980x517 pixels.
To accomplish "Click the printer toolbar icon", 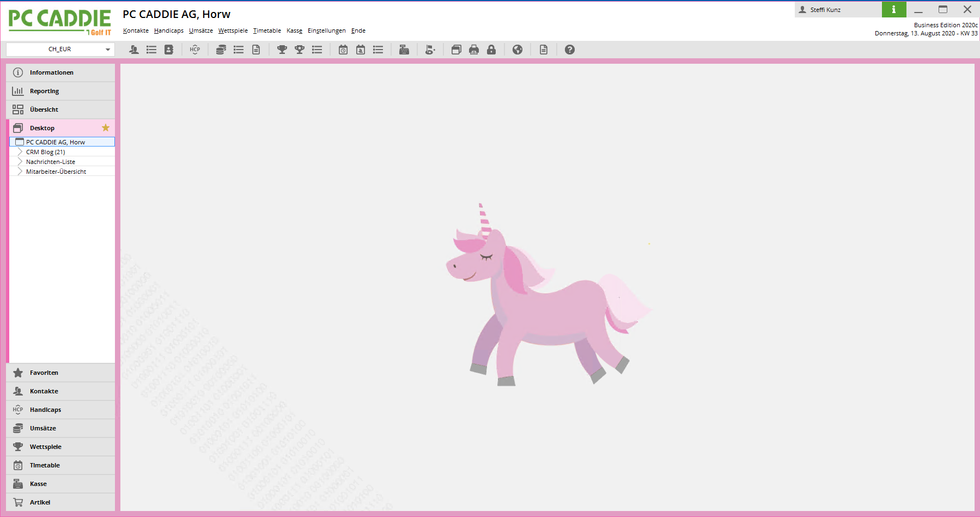I will (x=474, y=50).
